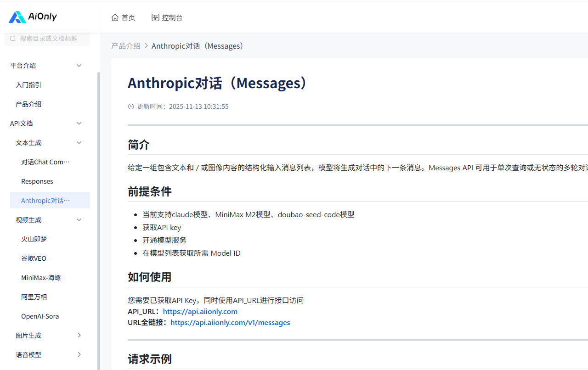The width and height of the screenshot is (588, 370).
Task: Click the home icon beside 首页
Action: pos(115,17)
